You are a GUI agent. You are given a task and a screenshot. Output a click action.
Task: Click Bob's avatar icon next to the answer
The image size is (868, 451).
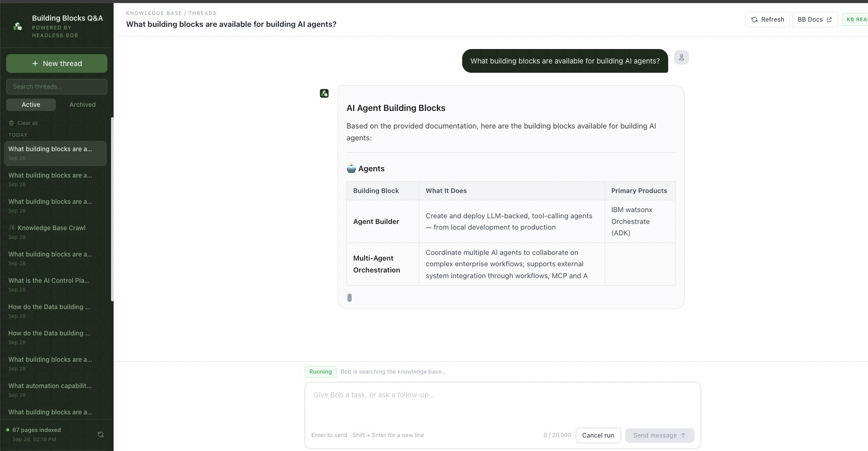coord(324,93)
